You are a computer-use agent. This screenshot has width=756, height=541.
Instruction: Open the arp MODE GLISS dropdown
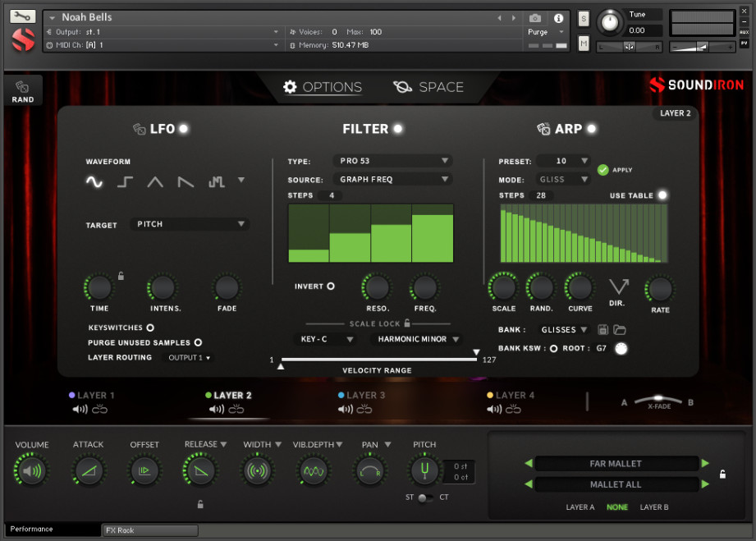(564, 179)
